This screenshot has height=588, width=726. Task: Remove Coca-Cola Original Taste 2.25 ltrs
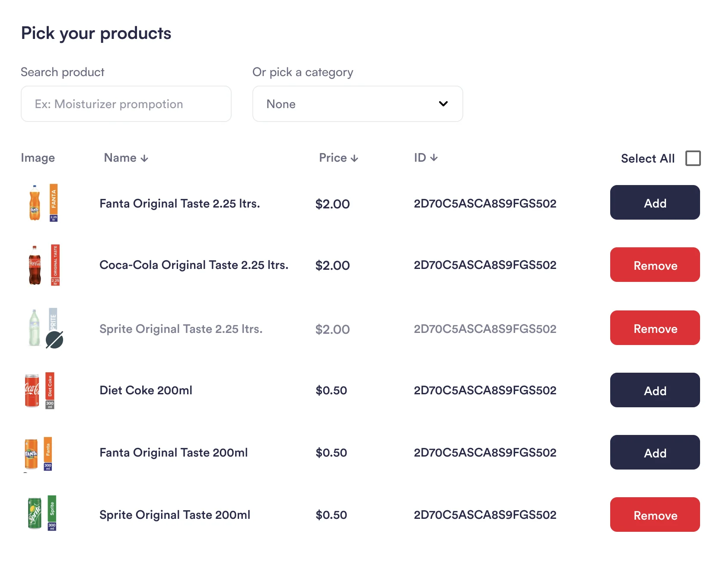point(655,265)
